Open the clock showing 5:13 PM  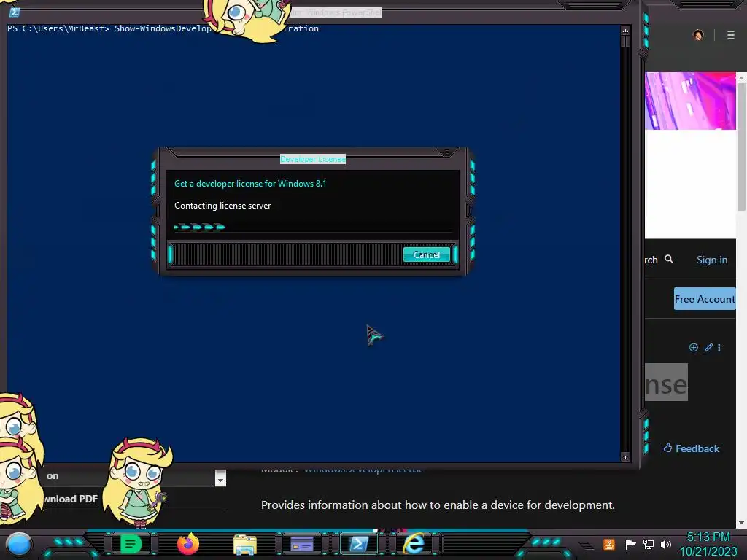click(708, 537)
